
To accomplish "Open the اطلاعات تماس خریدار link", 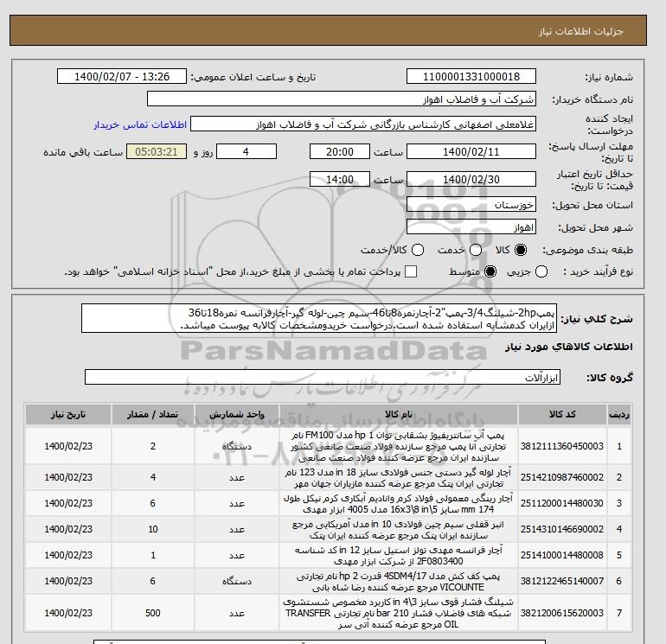I will (140, 124).
